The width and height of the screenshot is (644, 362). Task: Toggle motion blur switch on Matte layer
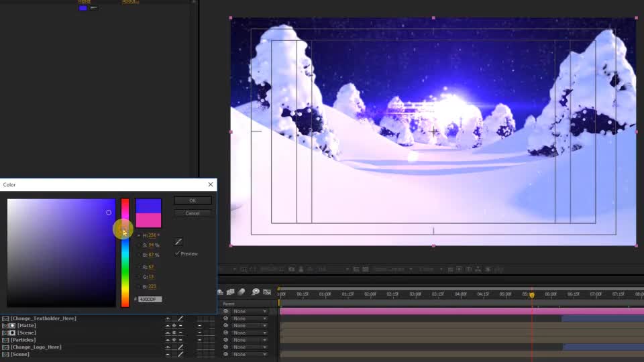click(x=200, y=326)
